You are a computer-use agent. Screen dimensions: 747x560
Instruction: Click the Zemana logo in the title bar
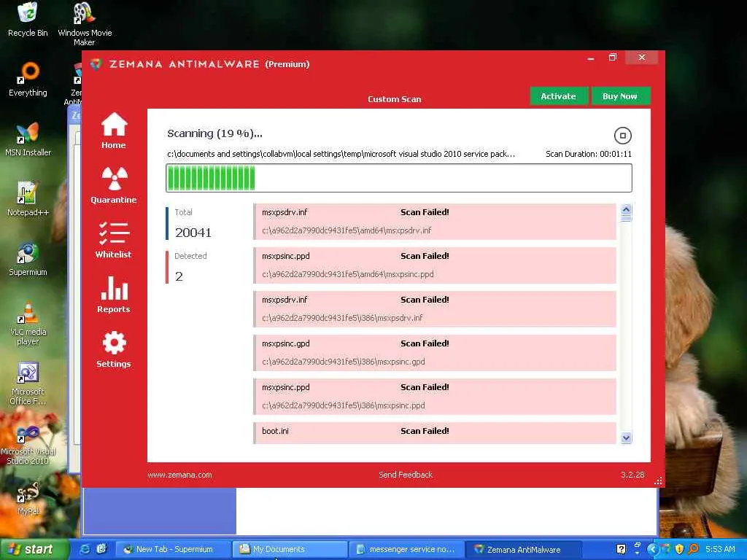point(96,64)
